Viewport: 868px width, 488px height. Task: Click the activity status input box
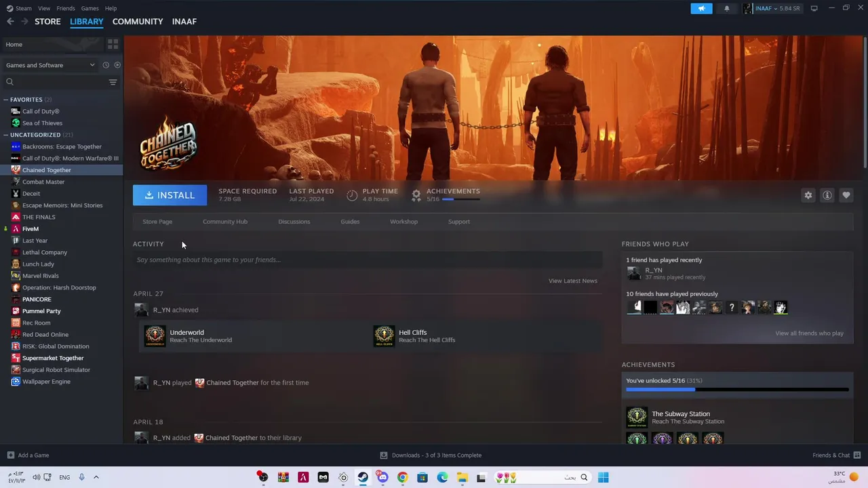pyautogui.click(x=368, y=260)
